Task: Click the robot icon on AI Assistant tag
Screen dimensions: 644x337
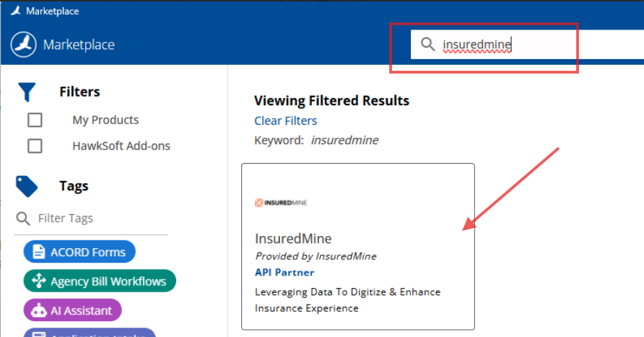Action: (x=39, y=311)
